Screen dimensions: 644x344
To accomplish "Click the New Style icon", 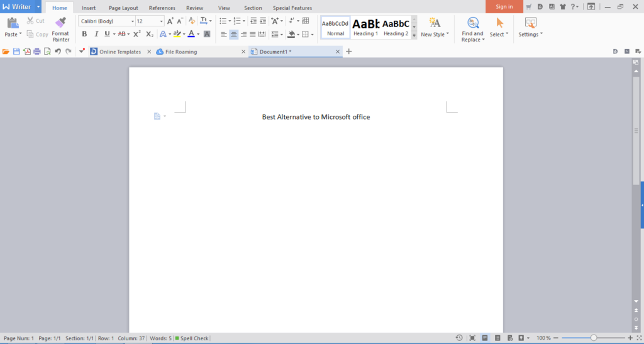I will pyautogui.click(x=434, y=23).
